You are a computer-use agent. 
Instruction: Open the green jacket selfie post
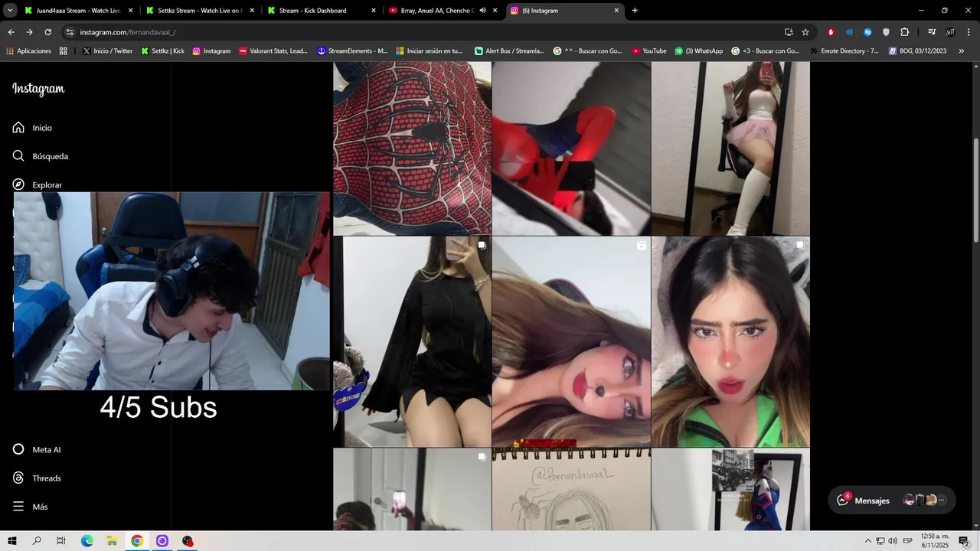pyautogui.click(x=730, y=341)
